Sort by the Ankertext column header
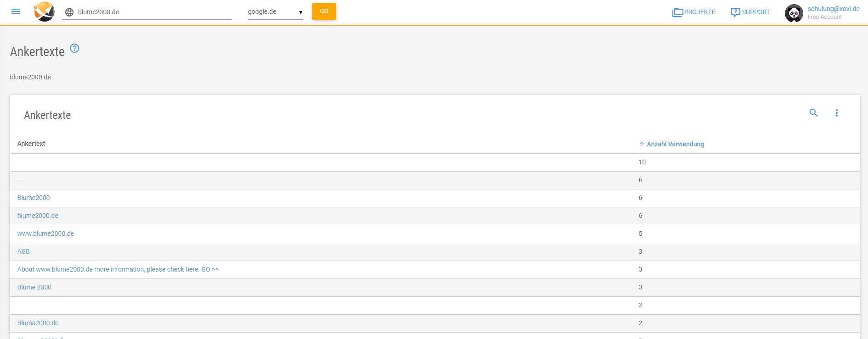Image resolution: width=868 pixels, height=339 pixels. pos(31,144)
